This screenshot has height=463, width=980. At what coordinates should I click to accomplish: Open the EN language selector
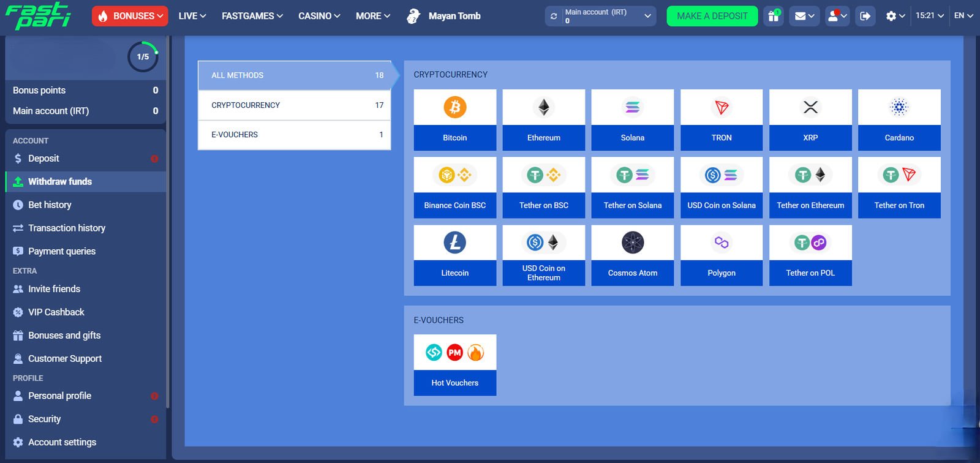(x=963, y=16)
